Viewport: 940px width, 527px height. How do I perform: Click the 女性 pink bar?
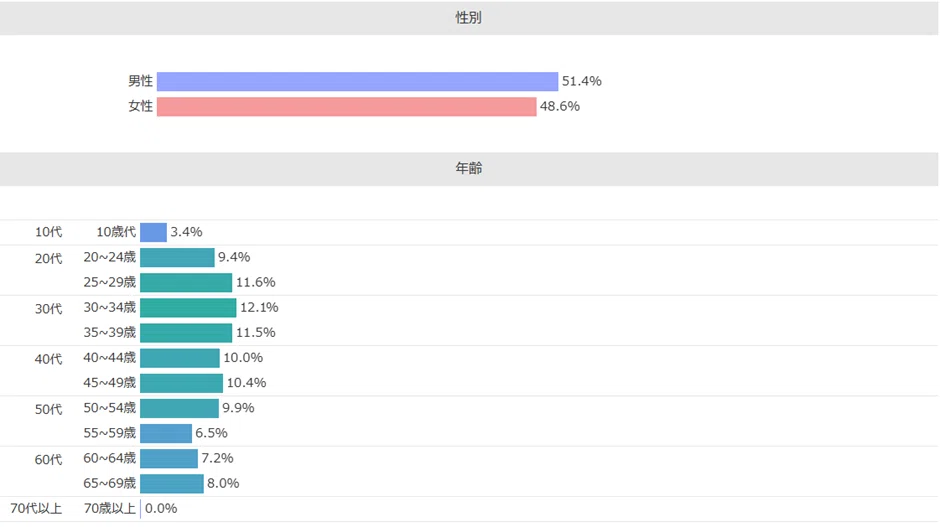tap(347, 107)
